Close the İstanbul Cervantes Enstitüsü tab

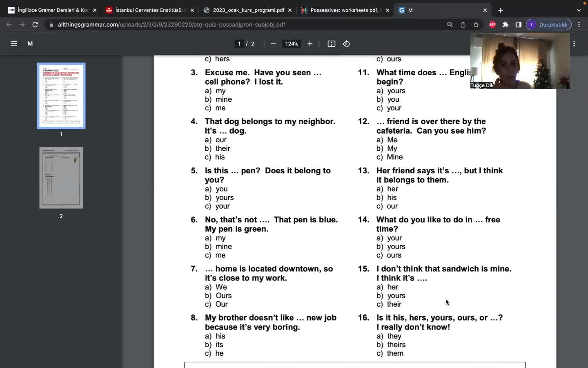(192, 10)
